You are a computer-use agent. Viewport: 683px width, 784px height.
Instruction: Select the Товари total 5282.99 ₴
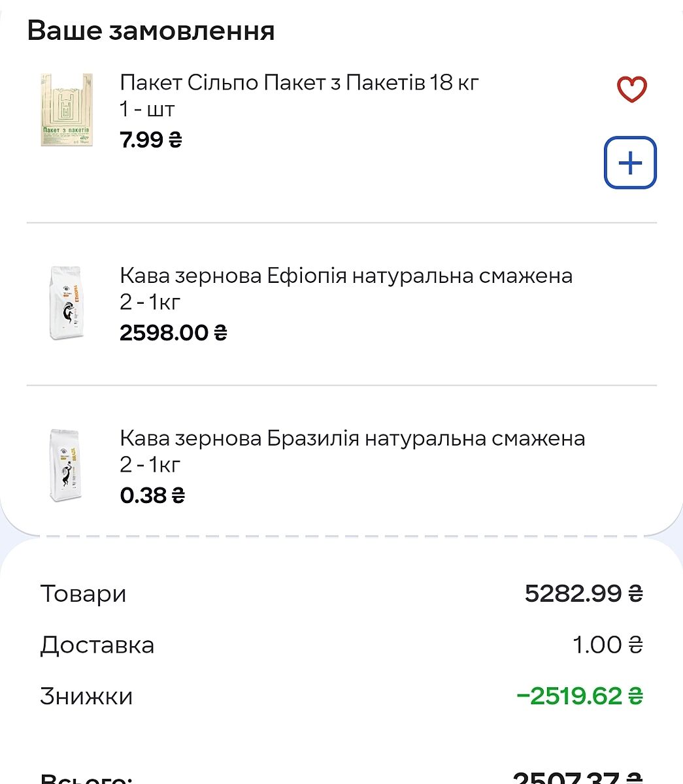point(584,593)
